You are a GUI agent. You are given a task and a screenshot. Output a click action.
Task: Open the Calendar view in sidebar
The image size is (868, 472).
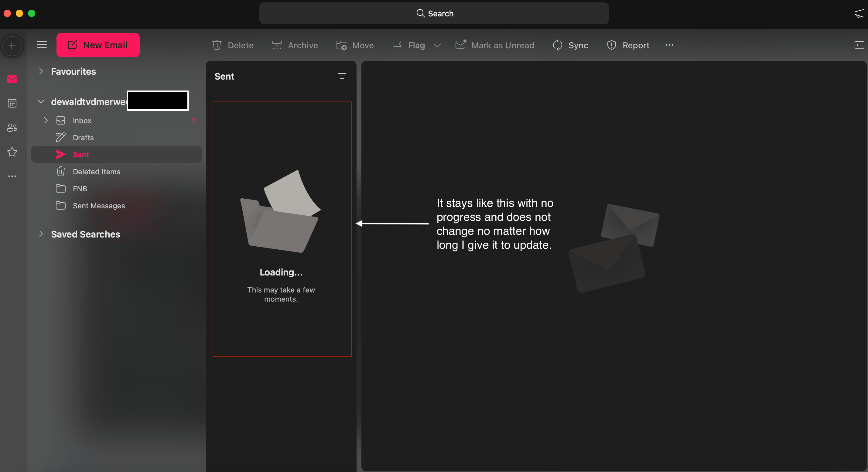click(12, 104)
